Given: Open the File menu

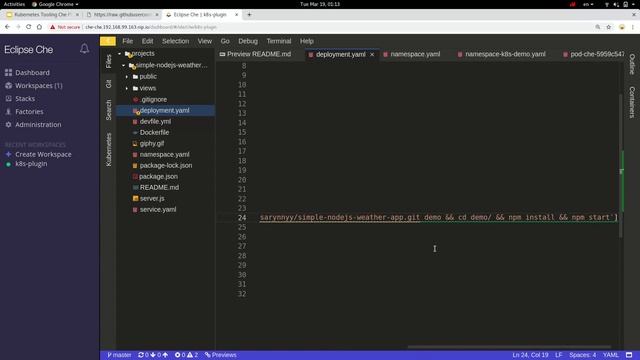Looking at the screenshot, I should click(127, 41).
